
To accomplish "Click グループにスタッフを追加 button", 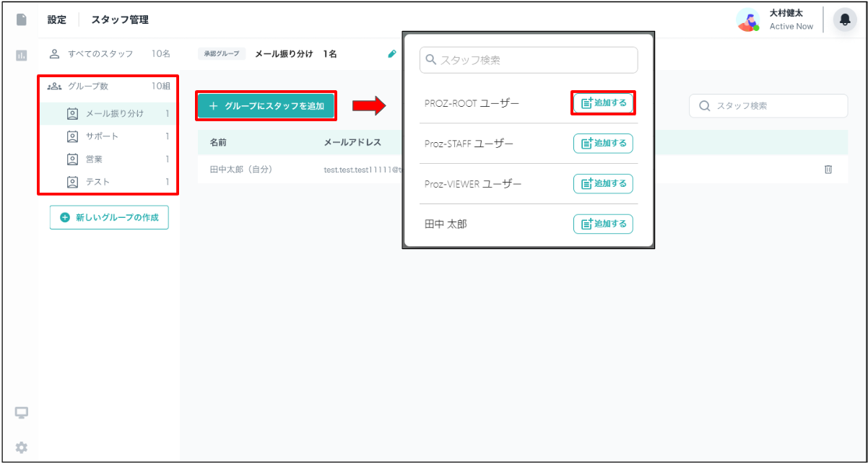I will (x=266, y=106).
